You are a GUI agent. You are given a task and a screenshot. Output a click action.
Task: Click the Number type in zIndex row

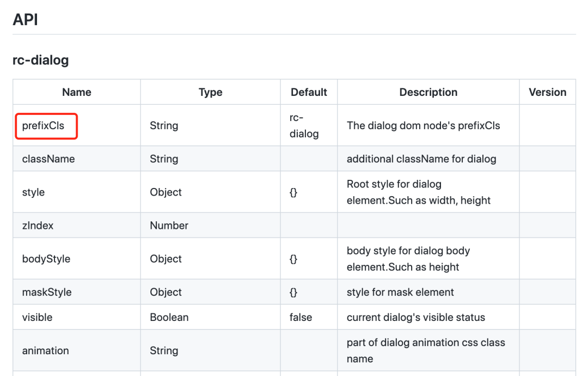[x=169, y=226]
